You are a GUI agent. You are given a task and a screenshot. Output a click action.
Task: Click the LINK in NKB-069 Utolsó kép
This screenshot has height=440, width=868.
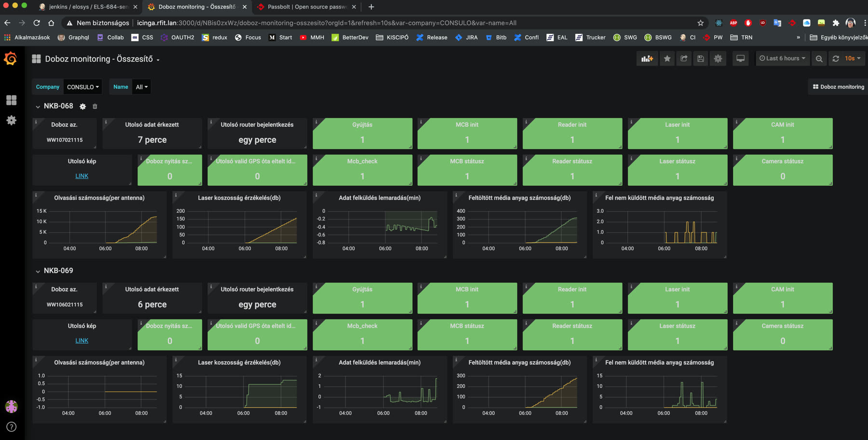[x=82, y=341]
